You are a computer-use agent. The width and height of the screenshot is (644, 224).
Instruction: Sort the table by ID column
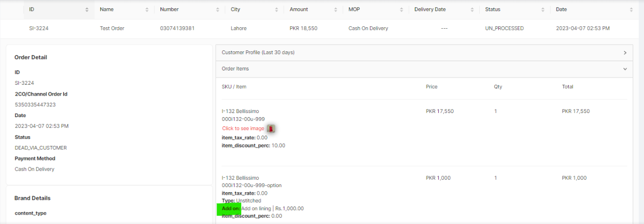[x=87, y=10]
